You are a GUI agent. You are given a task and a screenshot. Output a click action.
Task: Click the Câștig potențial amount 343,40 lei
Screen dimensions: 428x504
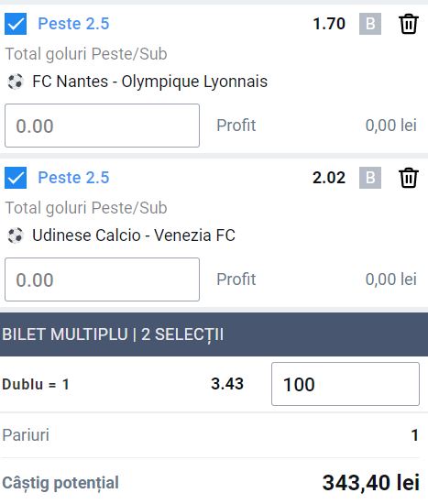(x=371, y=482)
